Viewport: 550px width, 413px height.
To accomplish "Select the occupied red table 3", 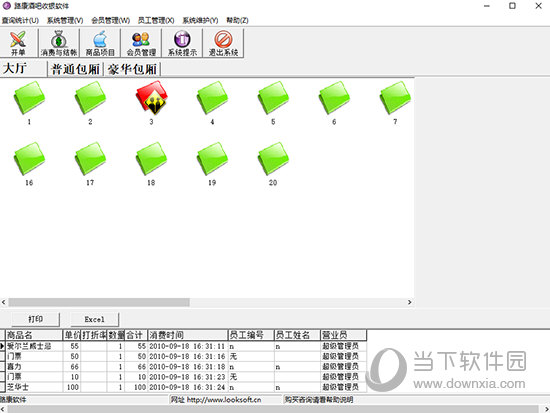I will [x=152, y=98].
